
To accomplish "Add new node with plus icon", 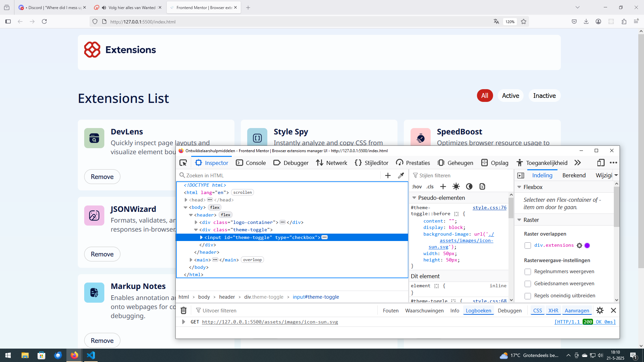I will tap(388, 175).
